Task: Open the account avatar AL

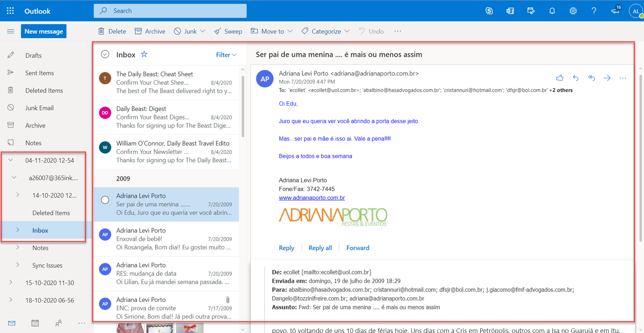Action: click(636, 11)
